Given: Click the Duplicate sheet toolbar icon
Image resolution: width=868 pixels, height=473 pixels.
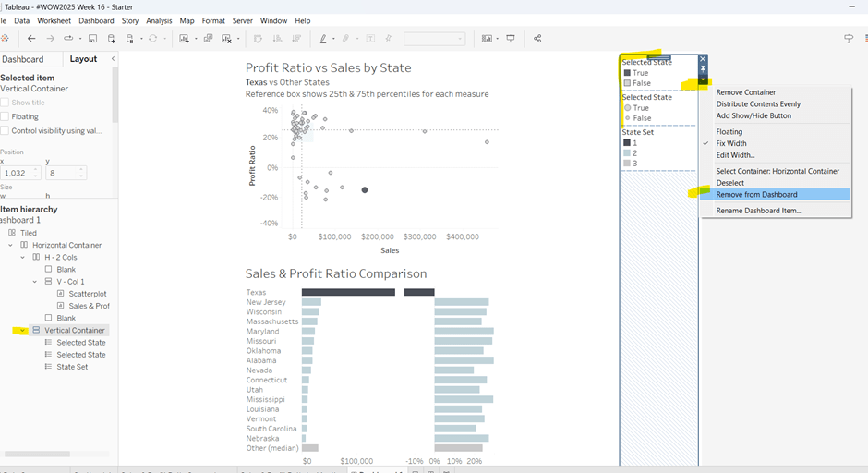Looking at the screenshot, I should (208, 39).
